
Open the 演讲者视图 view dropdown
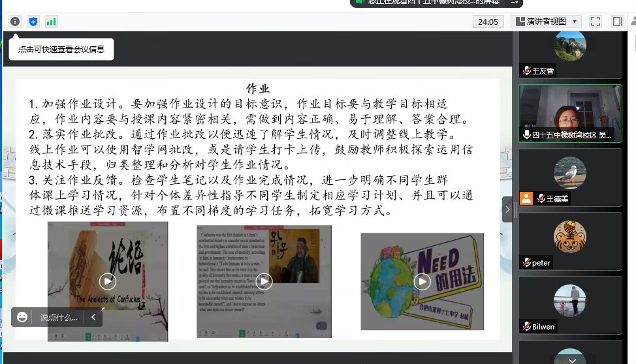pos(546,22)
